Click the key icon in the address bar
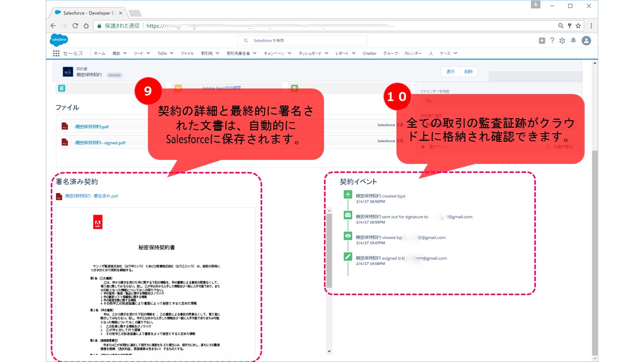This screenshot has width=644, height=362. (x=570, y=26)
